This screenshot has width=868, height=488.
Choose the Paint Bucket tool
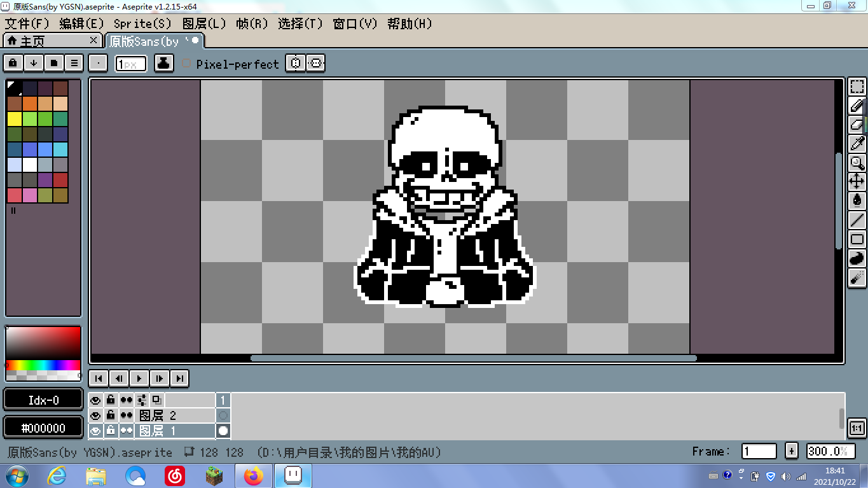tap(857, 201)
